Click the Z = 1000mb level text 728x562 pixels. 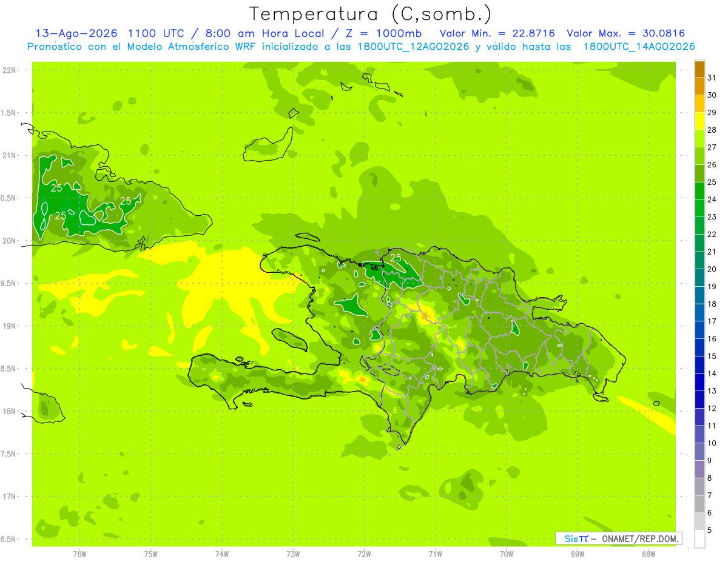point(389,33)
